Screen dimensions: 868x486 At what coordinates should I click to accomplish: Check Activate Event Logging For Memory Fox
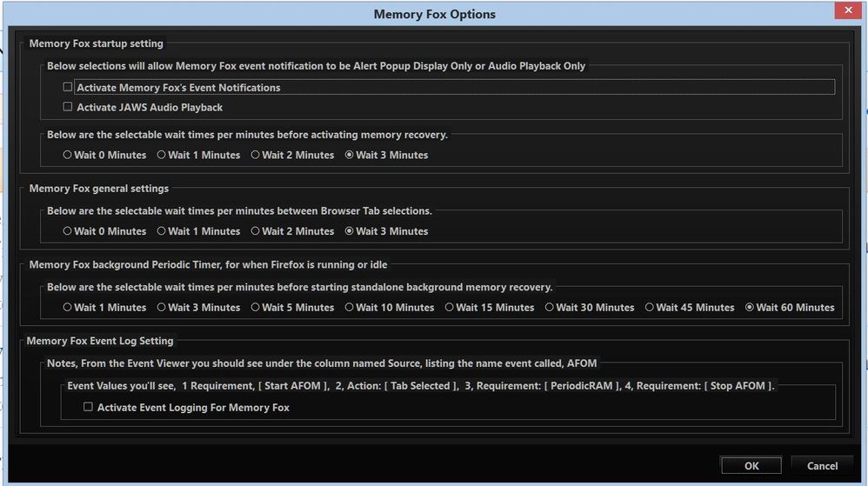[88, 407]
